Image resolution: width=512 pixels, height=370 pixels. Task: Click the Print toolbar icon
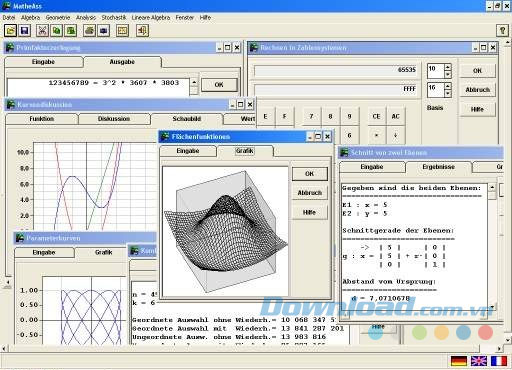[x=89, y=31]
